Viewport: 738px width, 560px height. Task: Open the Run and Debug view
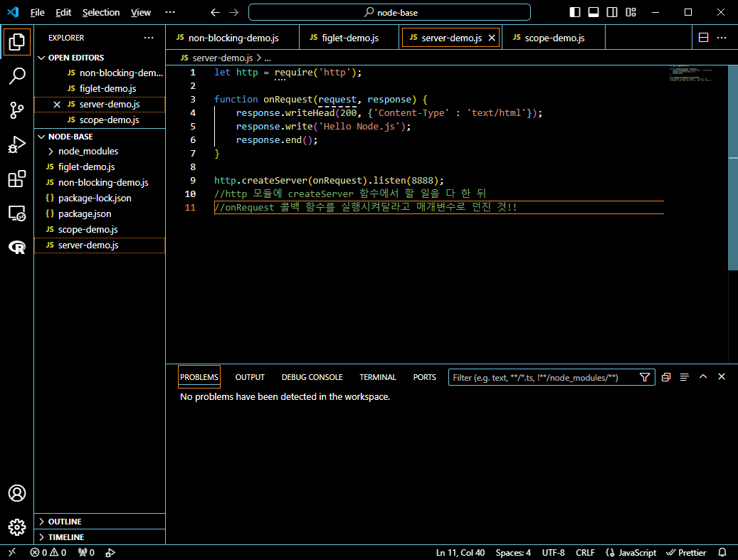[17, 144]
